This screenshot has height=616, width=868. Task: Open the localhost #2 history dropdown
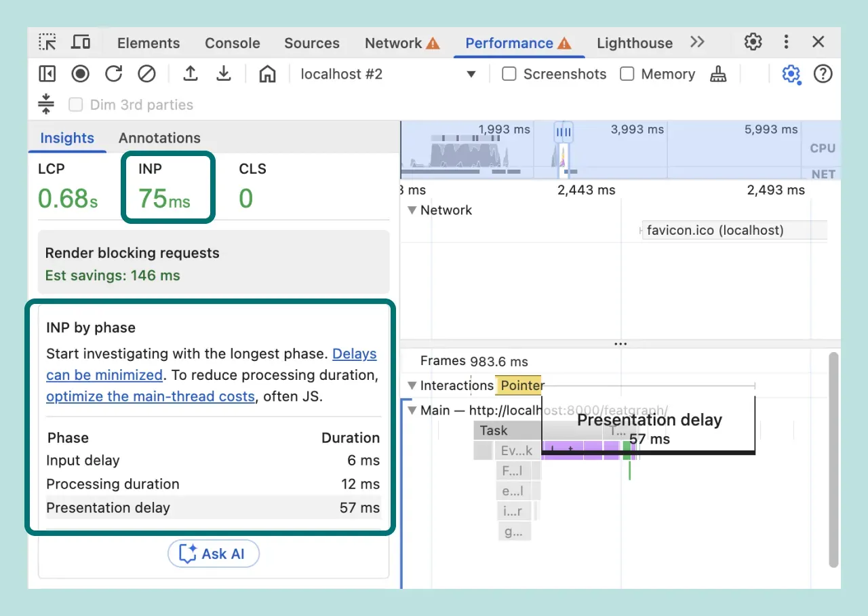[x=471, y=74]
